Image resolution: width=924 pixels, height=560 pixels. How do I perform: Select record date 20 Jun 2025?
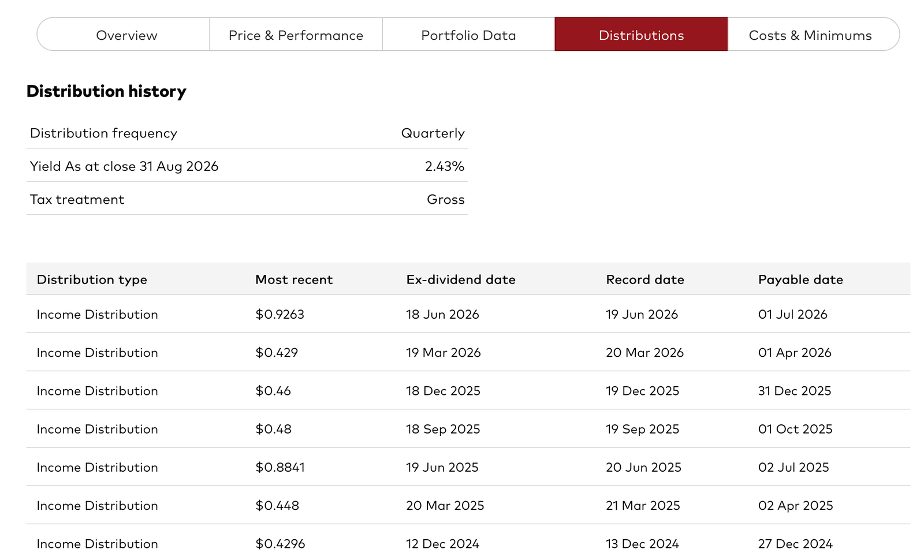pos(643,467)
